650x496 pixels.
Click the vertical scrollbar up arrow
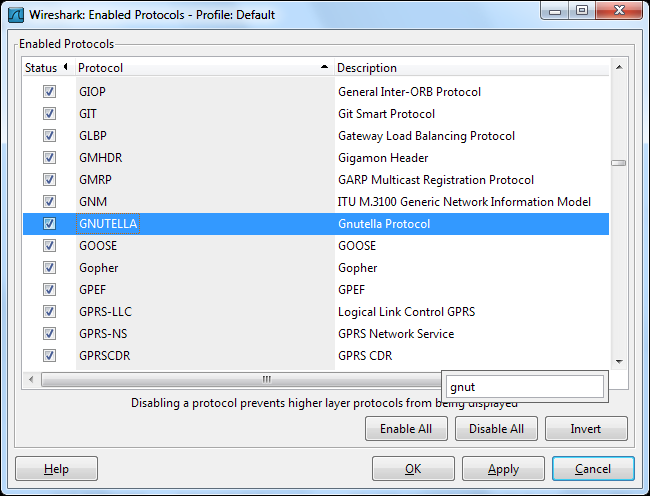pyautogui.click(x=619, y=68)
